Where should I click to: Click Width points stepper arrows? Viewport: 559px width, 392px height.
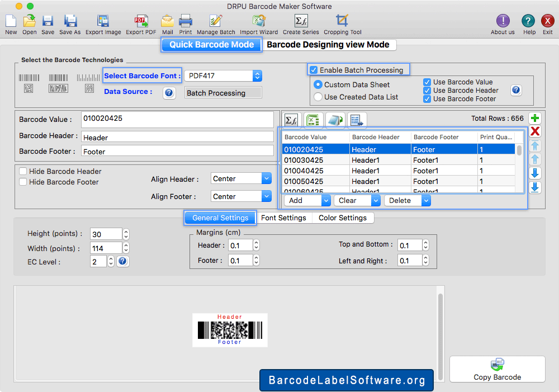126,248
